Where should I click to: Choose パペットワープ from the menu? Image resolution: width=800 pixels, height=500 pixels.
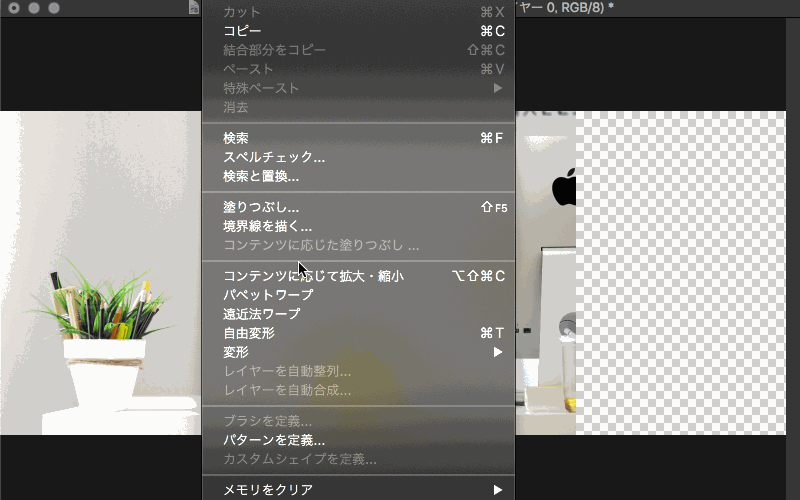[x=358, y=295]
